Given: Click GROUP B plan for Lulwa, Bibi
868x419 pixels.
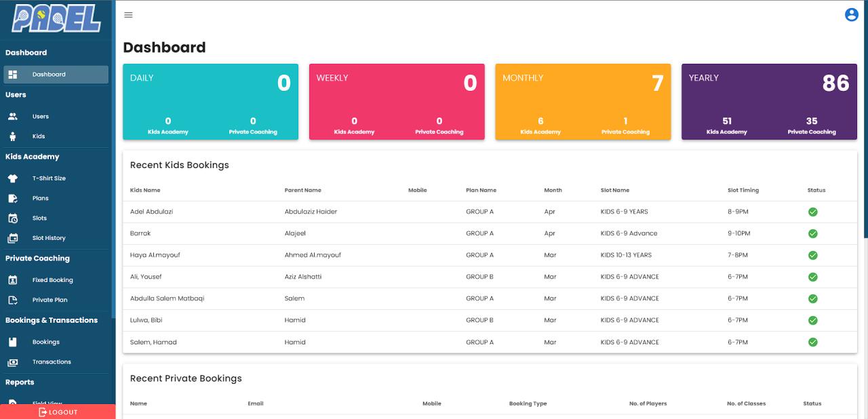Looking at the screenshot, I should tap(479, 320).
